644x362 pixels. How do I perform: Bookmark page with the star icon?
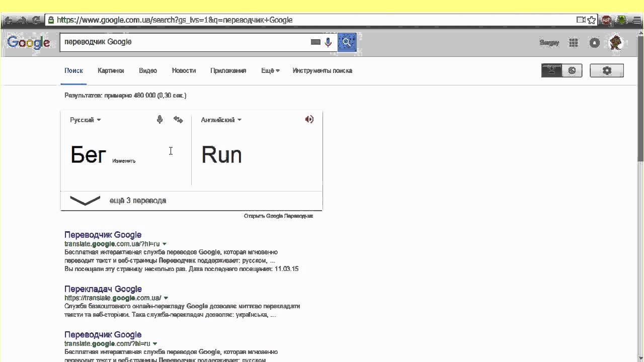[x=592, y=20]
